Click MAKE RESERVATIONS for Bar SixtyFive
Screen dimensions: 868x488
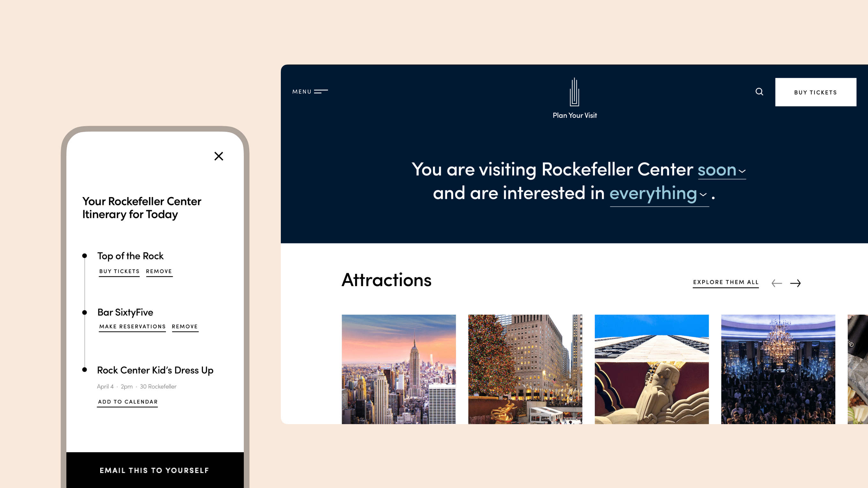coord(132,326)
